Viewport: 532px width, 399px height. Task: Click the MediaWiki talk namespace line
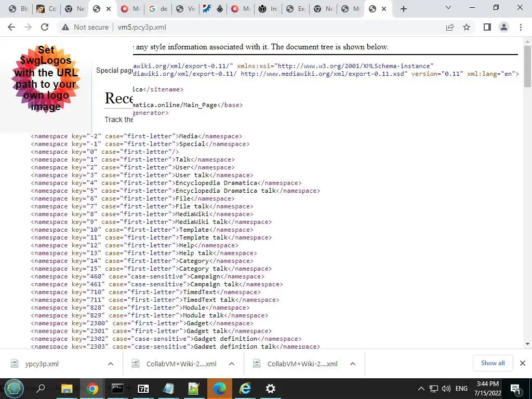(151, 222)
